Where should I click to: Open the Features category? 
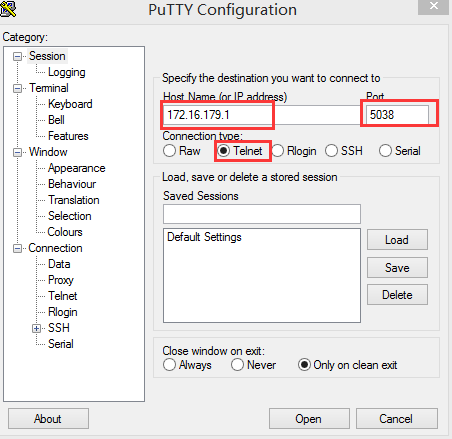click(x=68, y=136)
